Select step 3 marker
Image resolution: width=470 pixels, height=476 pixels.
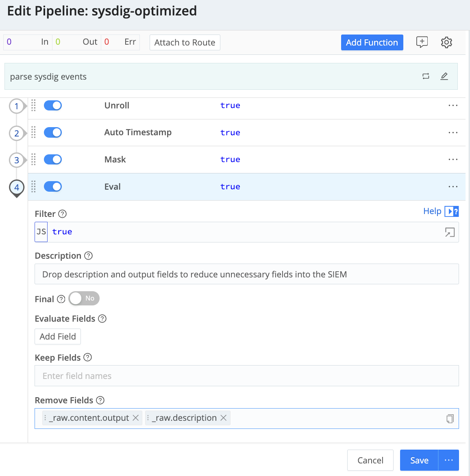pos(17,160)
